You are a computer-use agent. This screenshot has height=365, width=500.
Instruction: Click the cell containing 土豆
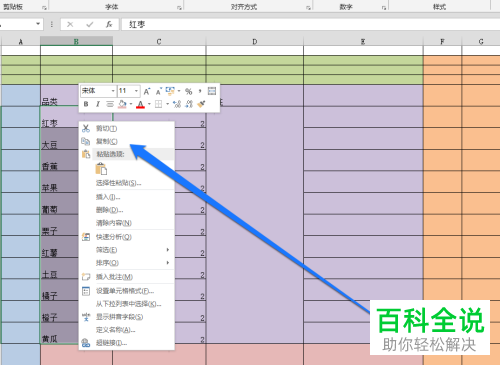click(x=59, y=268)
